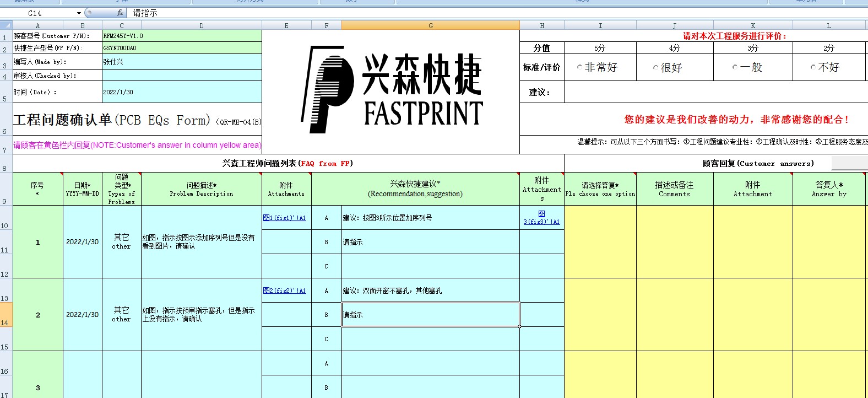Click the date cell 2022/1/30 in header
Screen dimensions: 868x398
[x=182, y=92]
